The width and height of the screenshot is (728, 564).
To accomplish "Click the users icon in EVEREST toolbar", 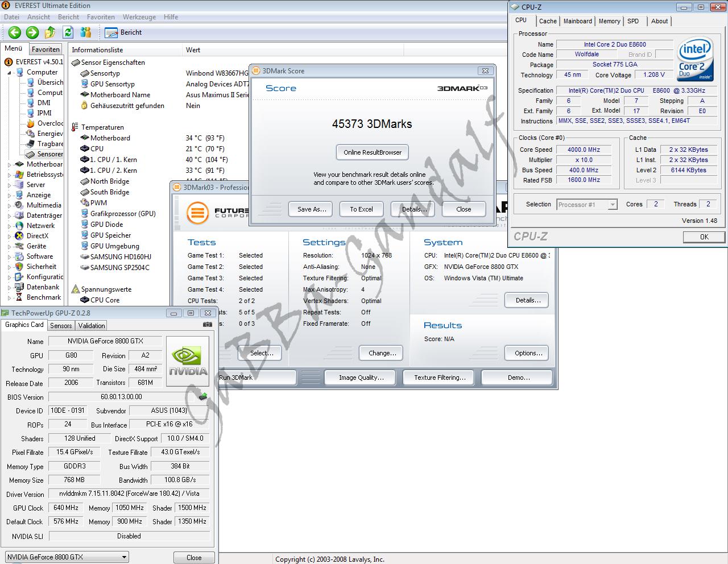I will tap(86, 32).
